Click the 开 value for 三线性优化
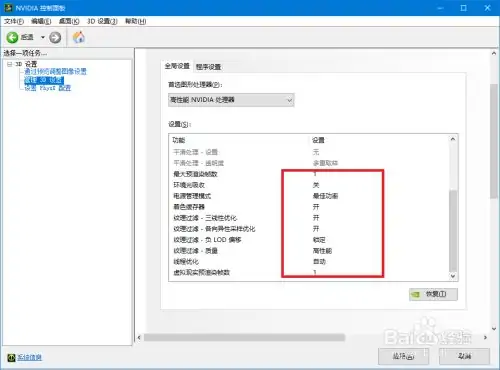Image resolution: width=500 pixels, height=370 pixels. (x=316, y=218)
